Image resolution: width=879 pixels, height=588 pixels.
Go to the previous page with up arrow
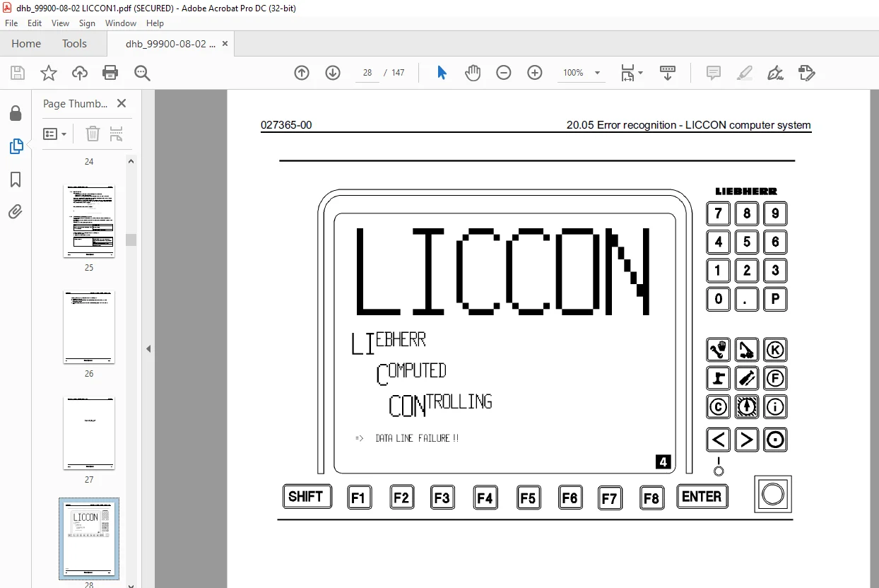[x=302, y=73]
